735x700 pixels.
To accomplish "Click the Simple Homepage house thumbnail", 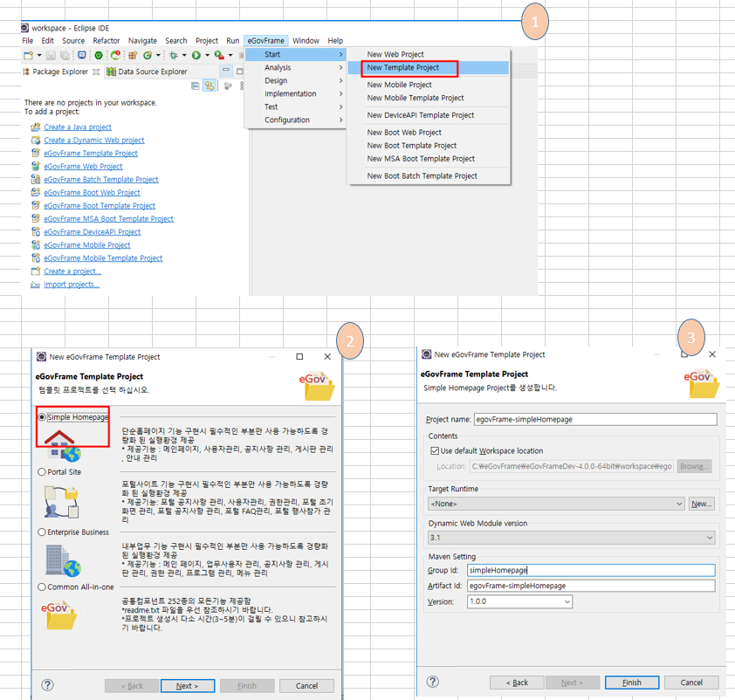I will pyautogui.click(x=62, y=445).
